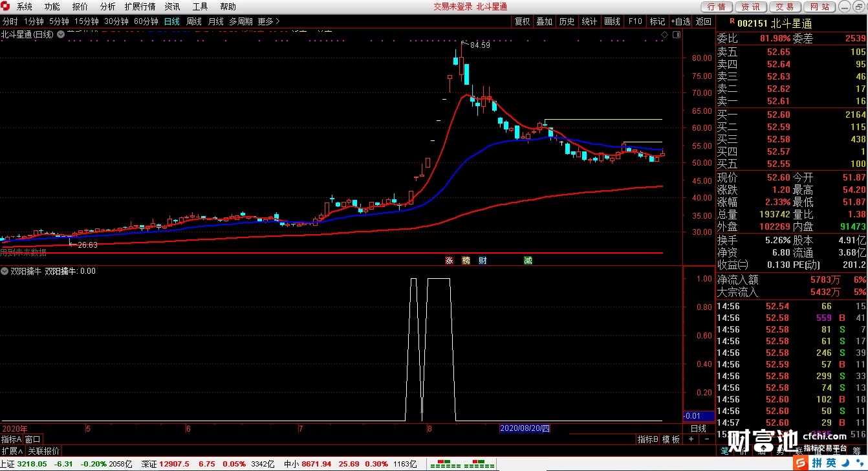Viewport: 868px width, 471px height.
Task: Click the F10 company info button
Action: [x=636, y=21]
